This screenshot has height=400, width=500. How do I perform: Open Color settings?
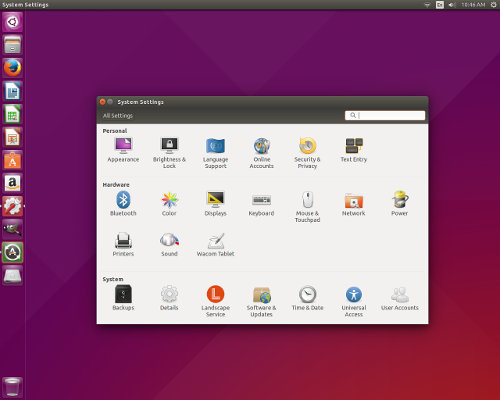(x=169, y=204)
